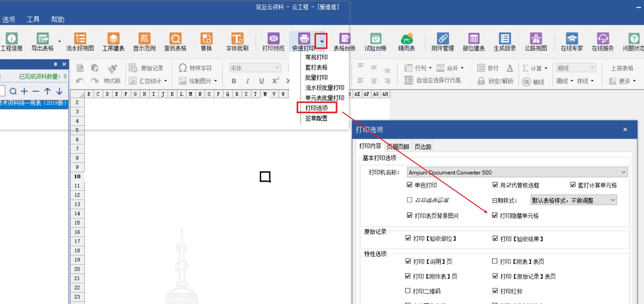Open the 在线专家 online expert icon

[x=572, y=42]
